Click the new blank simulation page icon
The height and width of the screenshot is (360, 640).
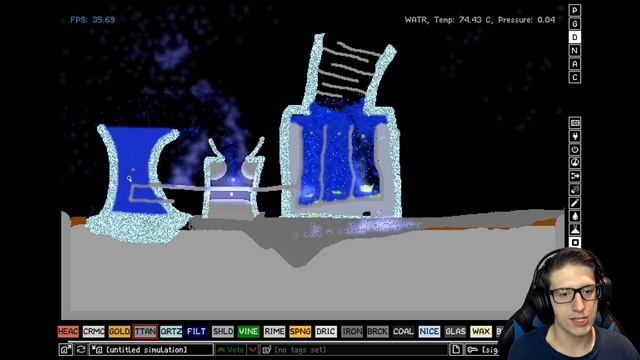456,350
